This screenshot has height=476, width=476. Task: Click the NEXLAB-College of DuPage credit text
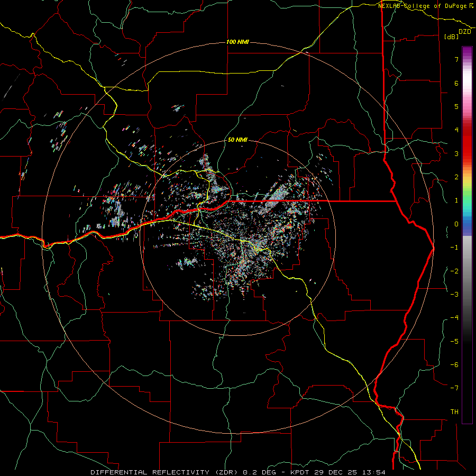[x=422, y=6]
